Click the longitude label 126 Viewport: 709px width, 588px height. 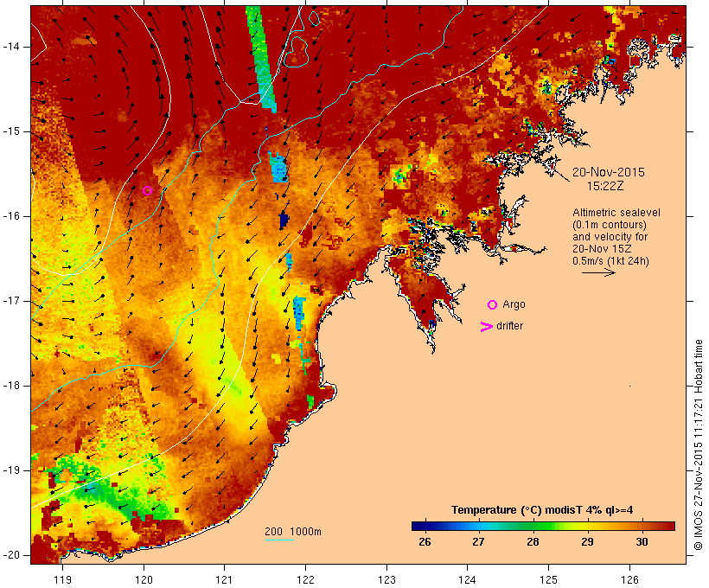(x=629, y=580)
